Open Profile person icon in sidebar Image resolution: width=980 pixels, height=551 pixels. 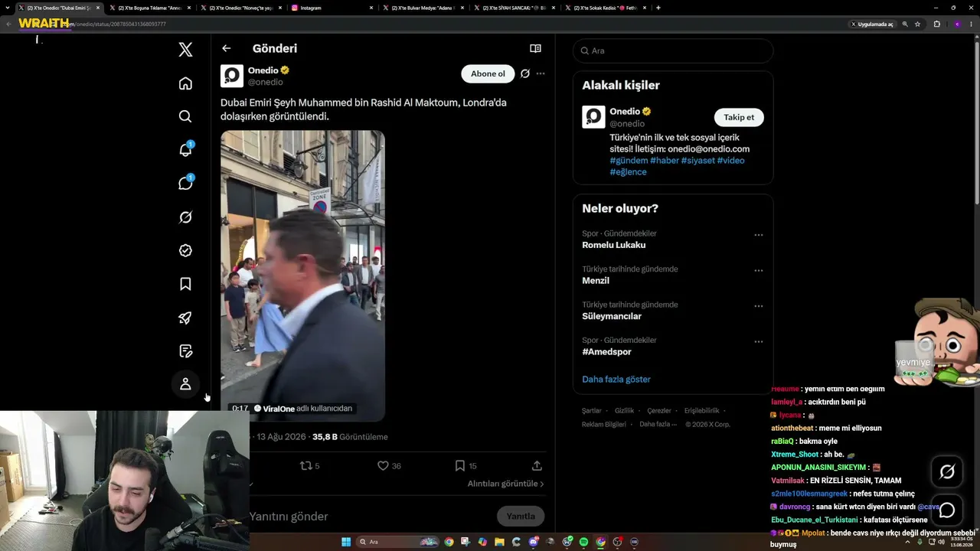pos(185,384)
